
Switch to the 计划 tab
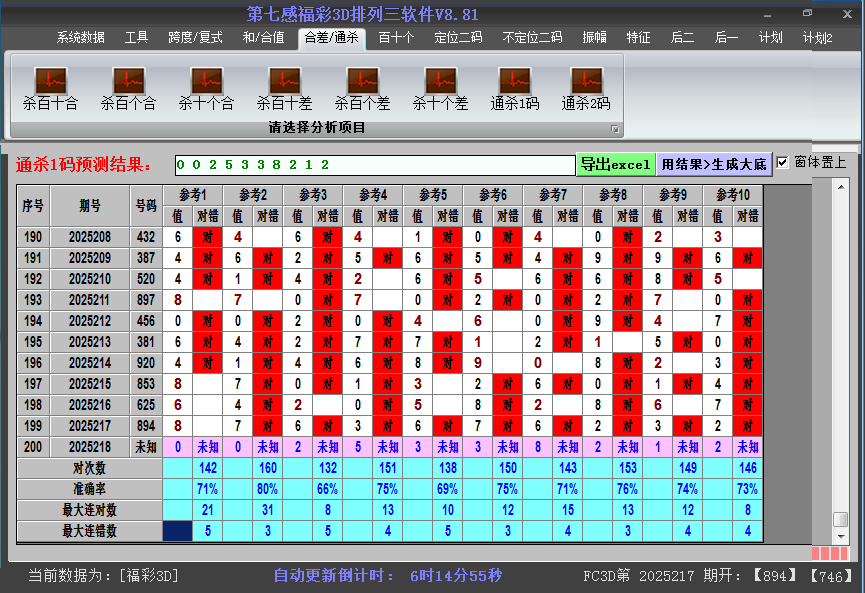(770, 38)
